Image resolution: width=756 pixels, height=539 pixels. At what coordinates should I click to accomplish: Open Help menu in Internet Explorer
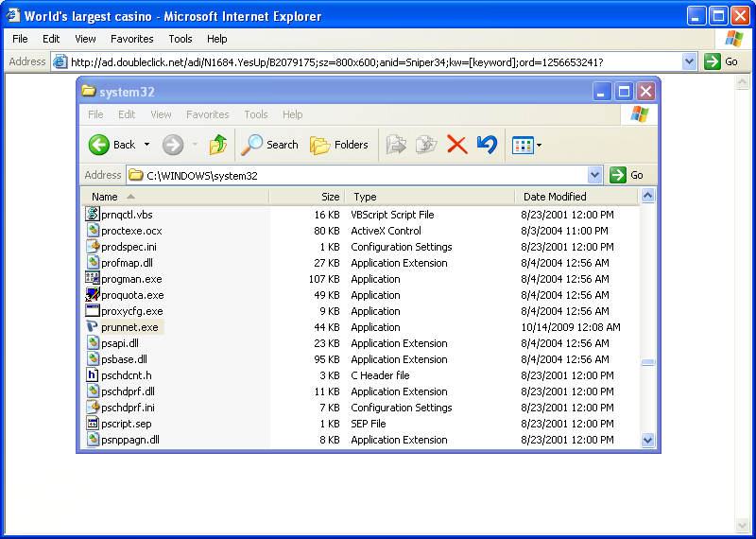pos(217,39)
